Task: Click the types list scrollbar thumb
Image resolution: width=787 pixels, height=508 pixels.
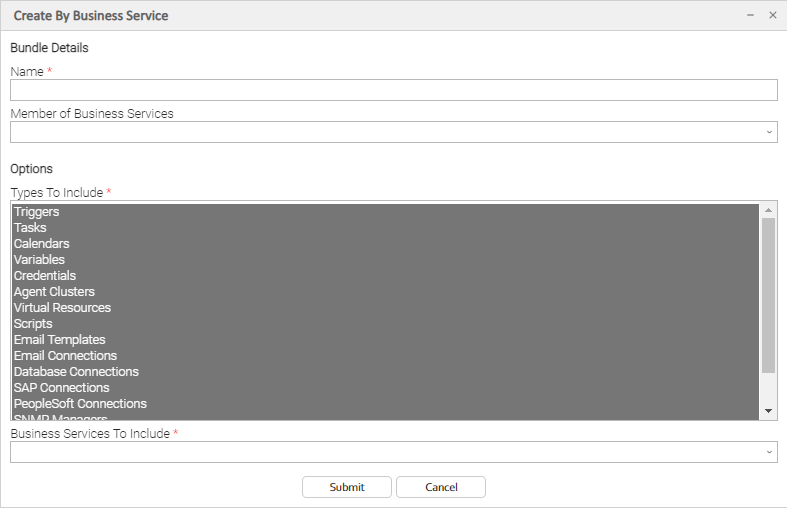Action: point(768,295)
